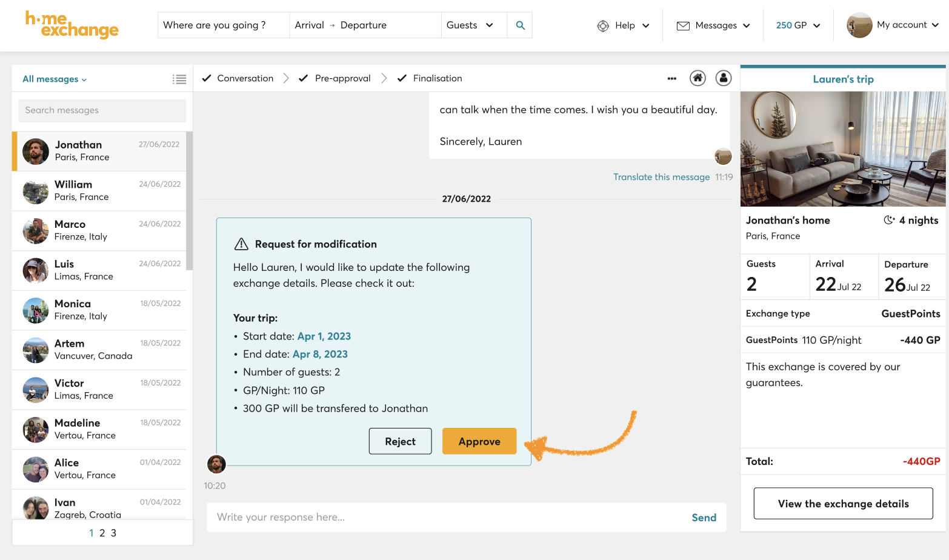
Task: Click the Start date Apr 1, 2023
Action: pyautogui.click(x=324, y=336)
